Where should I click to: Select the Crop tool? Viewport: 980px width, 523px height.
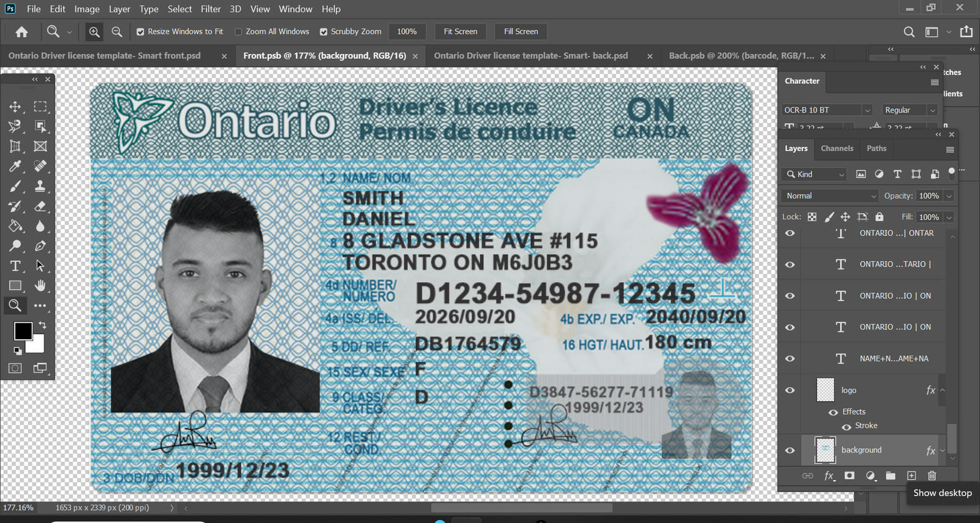coord(15,146)
